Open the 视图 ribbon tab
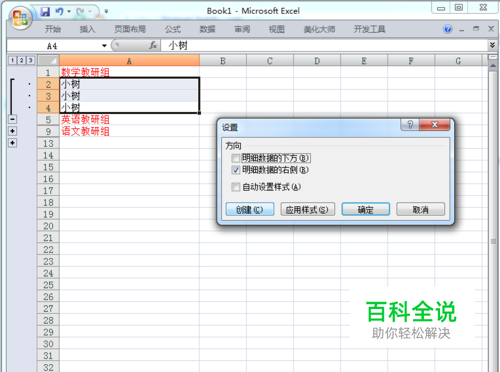The image size is (500, 372). [277, 29]
